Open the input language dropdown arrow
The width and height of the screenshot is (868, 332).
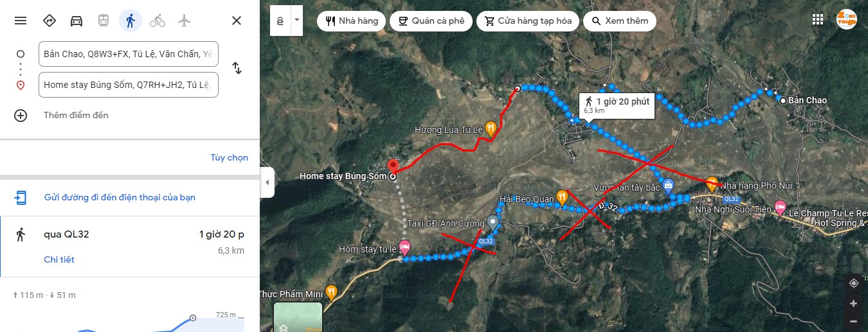(296, 21)
